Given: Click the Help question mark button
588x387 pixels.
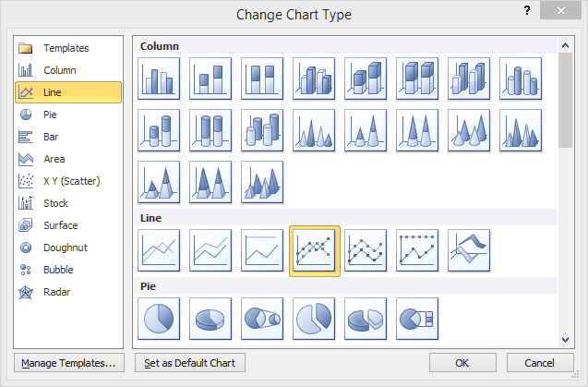Looking at the screenshot, I should 526,12.
